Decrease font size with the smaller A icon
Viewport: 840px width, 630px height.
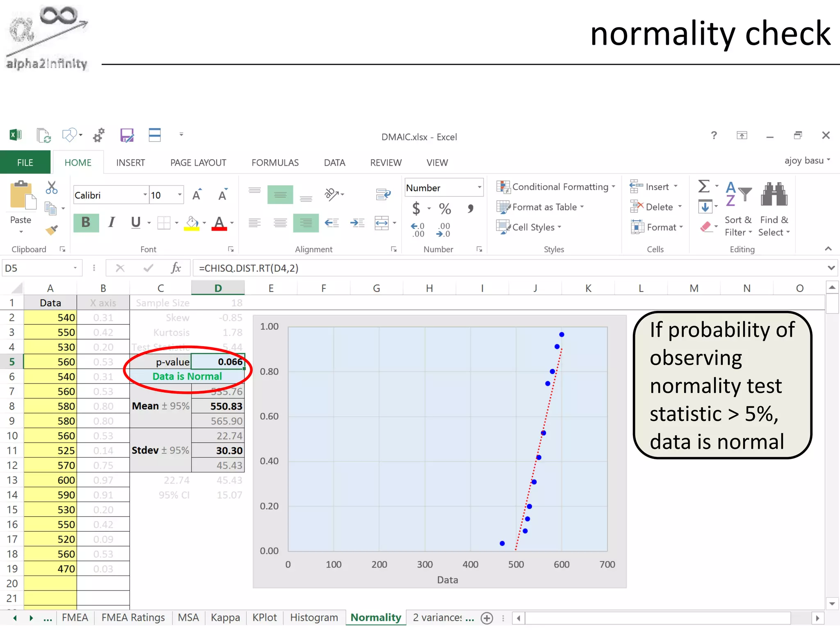[223, 195]
